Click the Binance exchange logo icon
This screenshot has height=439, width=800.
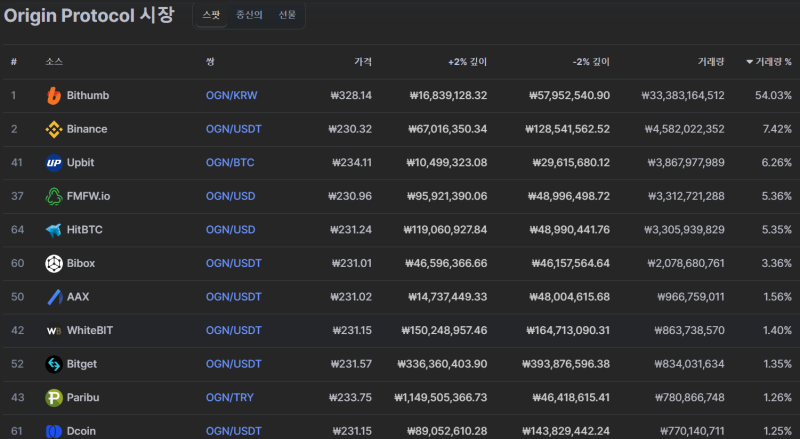[54, 129]
